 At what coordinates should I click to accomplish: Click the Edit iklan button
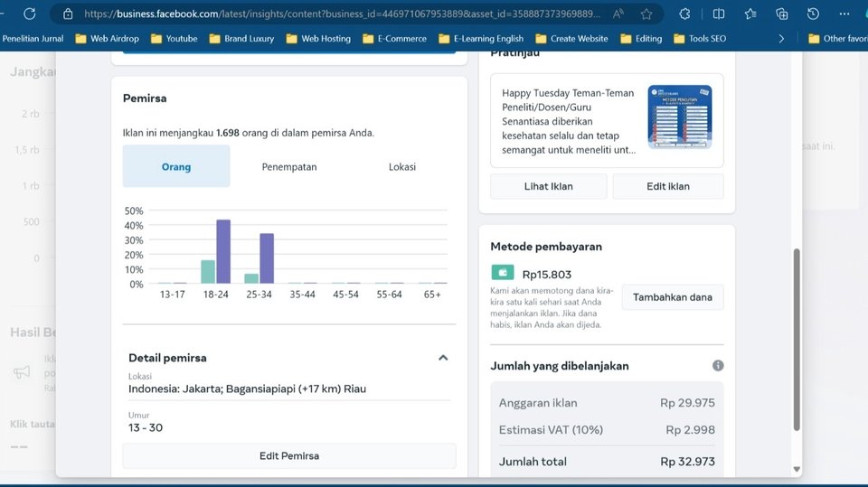pyautogui.click(x=667, y=186)
